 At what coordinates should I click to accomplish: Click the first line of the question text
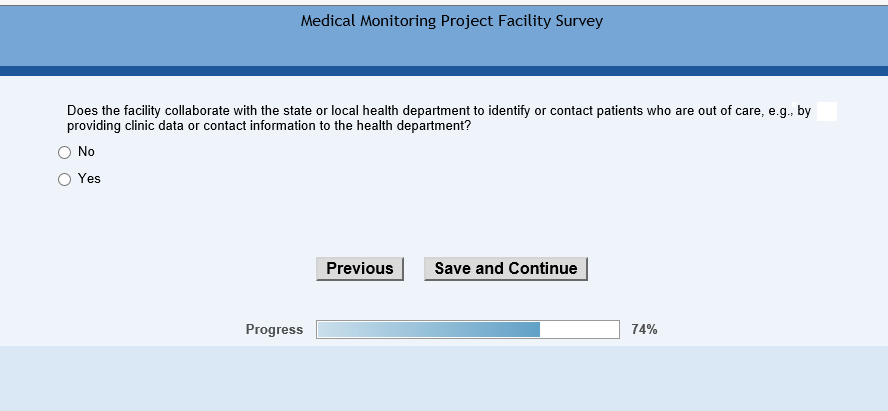[438, 111]
